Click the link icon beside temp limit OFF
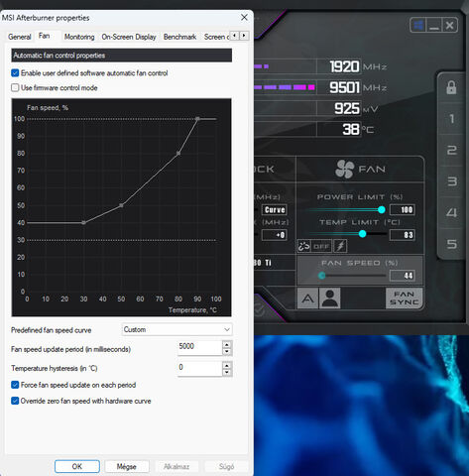This screenshot has height=476, width=469. 304,246
